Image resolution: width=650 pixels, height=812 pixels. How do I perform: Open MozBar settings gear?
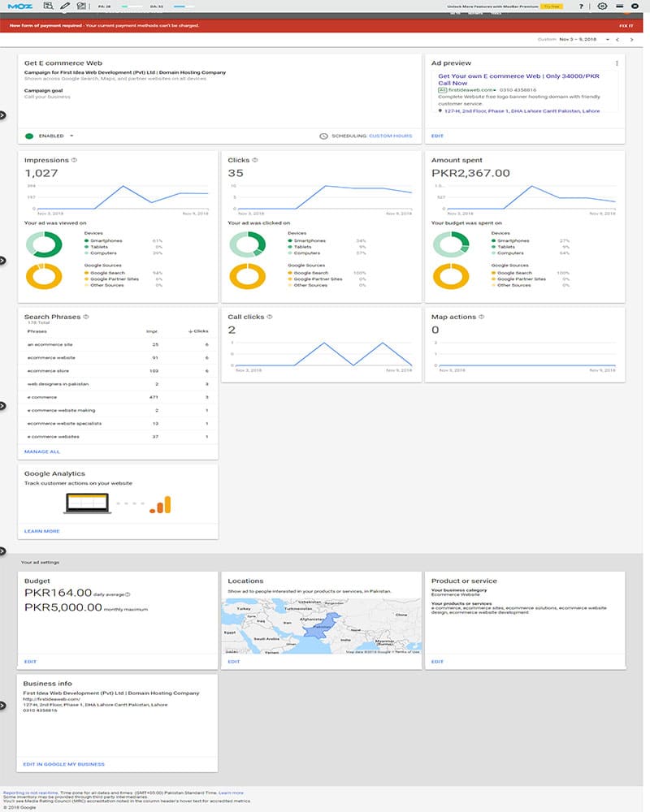click(x=602, y=6)
